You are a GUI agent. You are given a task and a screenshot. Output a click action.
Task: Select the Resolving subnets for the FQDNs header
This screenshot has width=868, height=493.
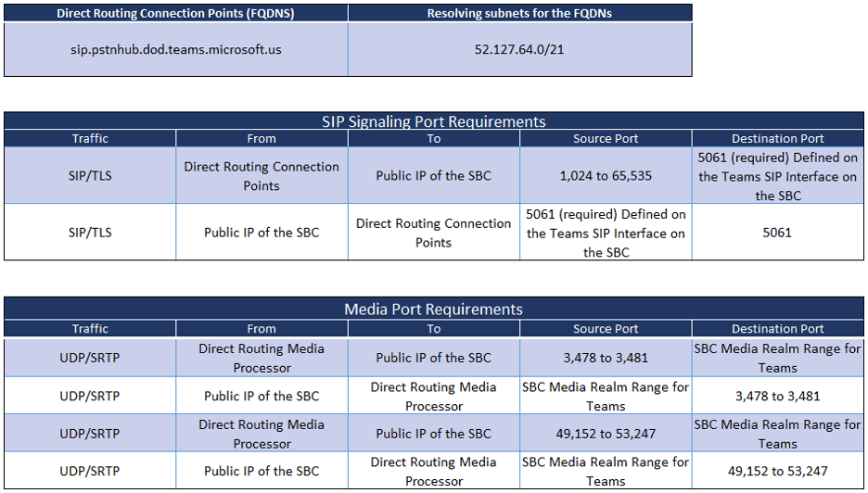pyautogui.click(x=519, y=14)
